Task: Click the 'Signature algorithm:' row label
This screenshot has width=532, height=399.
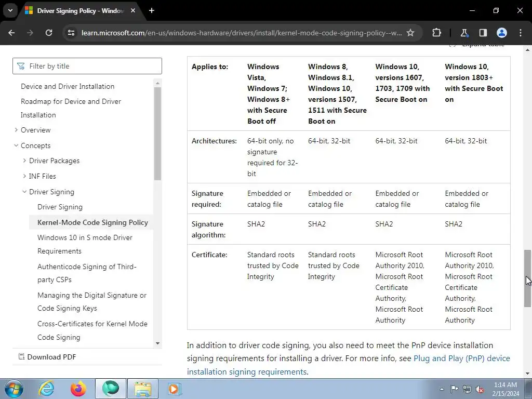Action: pos(208,229)
